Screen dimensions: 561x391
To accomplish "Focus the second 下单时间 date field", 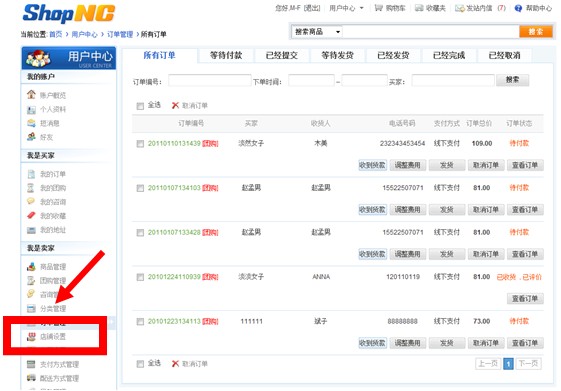I will pos(364,80).
